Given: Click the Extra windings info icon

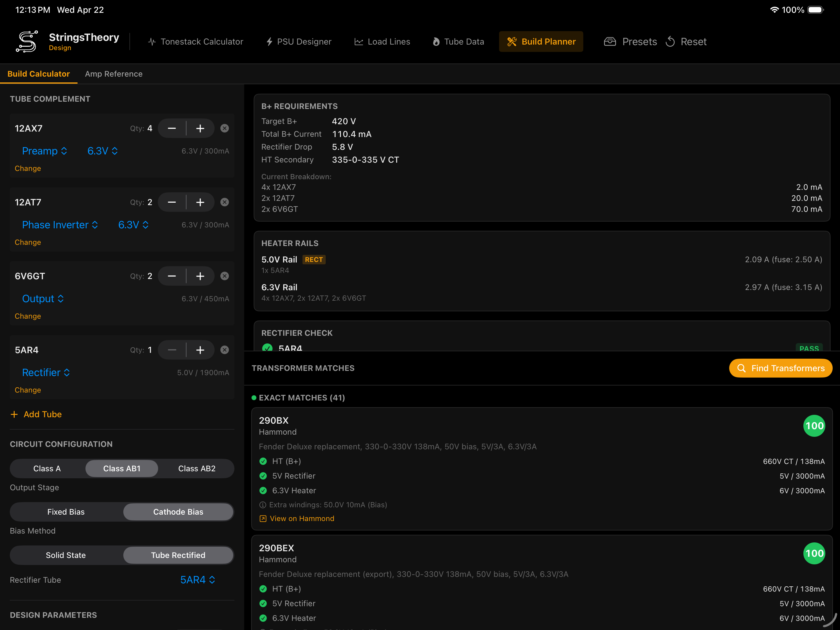Looking at the screenshot, I should click(262, 505).
